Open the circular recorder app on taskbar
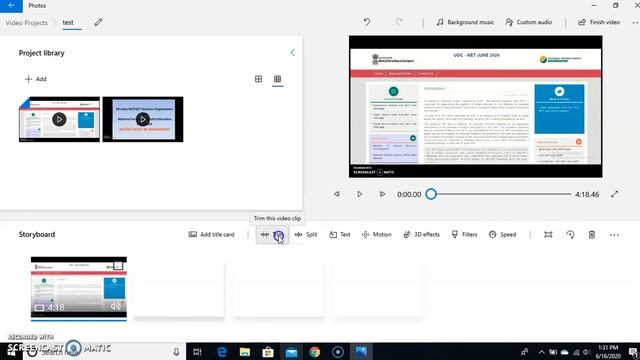 (338, 352)
